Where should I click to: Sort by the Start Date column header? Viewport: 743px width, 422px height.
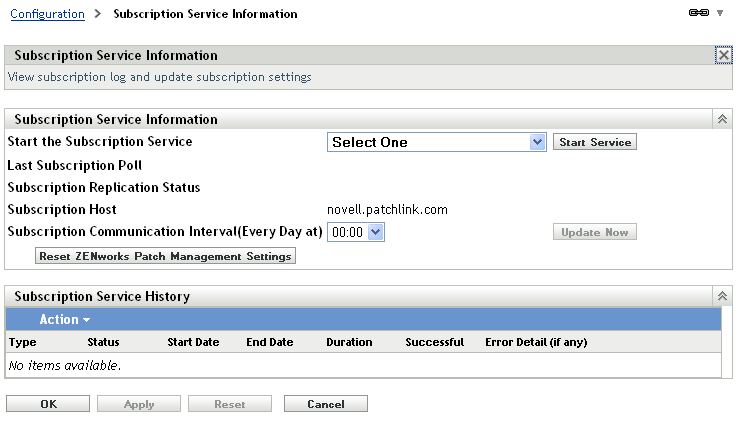[193, 342]
